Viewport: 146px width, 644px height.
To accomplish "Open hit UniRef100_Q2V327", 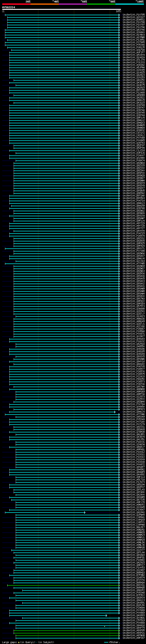I will point(133,17).
